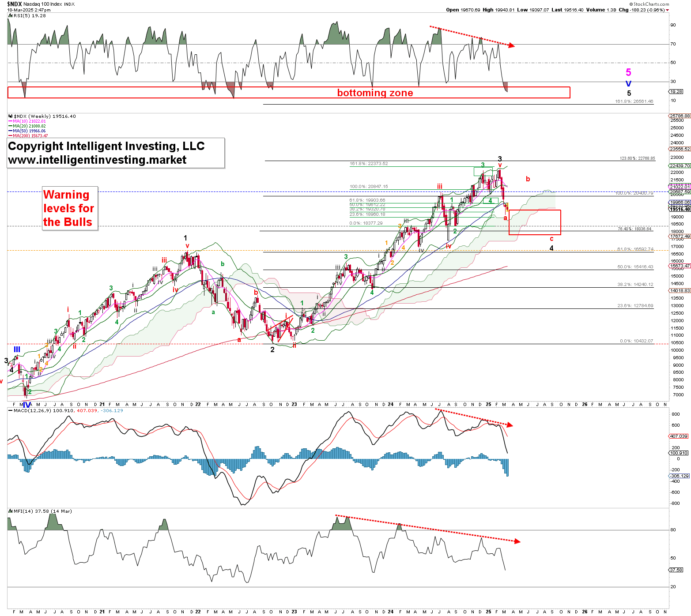Click the "0.0%: 10432.07" Fibonacci label
691x616 pixels.
[636, 341]
